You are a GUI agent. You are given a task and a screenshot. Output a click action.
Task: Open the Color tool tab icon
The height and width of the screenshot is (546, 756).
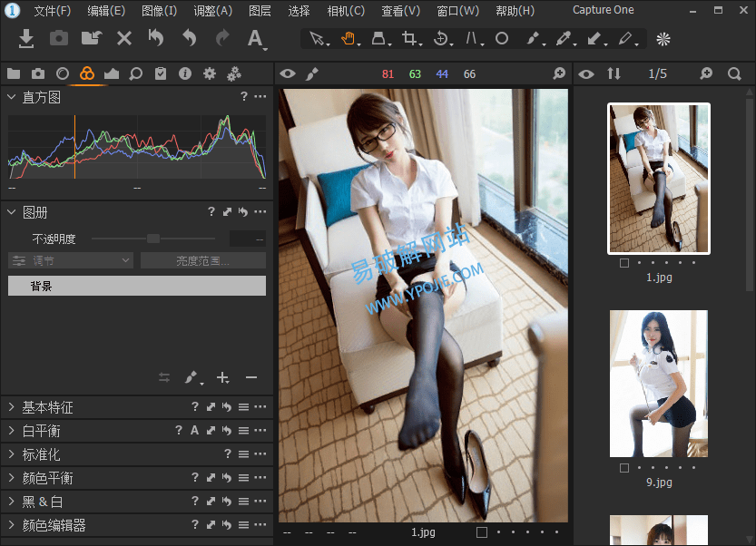point(87,73)
